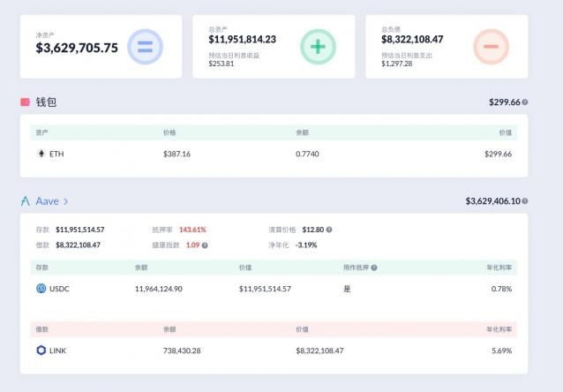Click the green plus total assets icon
Screen dimensions: 563x392
click(x=318, y=47)
